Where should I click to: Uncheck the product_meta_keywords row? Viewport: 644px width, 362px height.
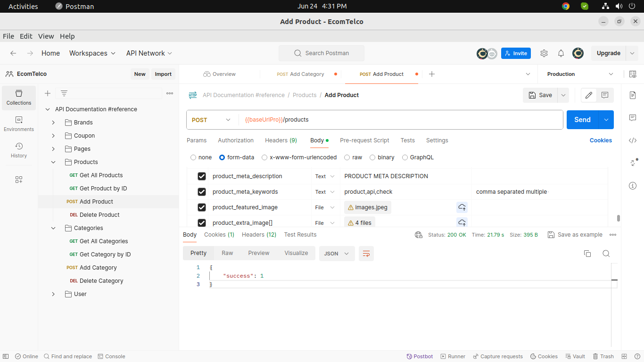coord(202,192)
